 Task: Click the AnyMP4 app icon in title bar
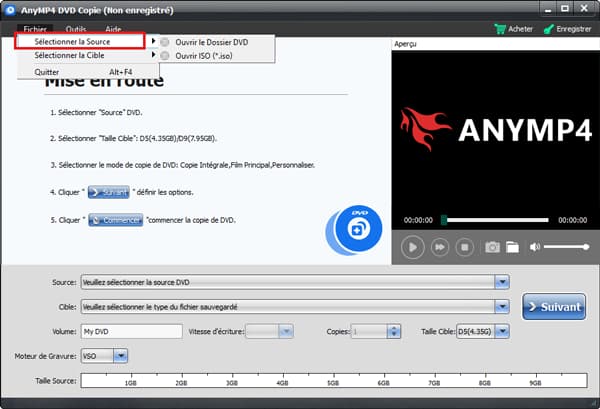[x=10, y=10]
